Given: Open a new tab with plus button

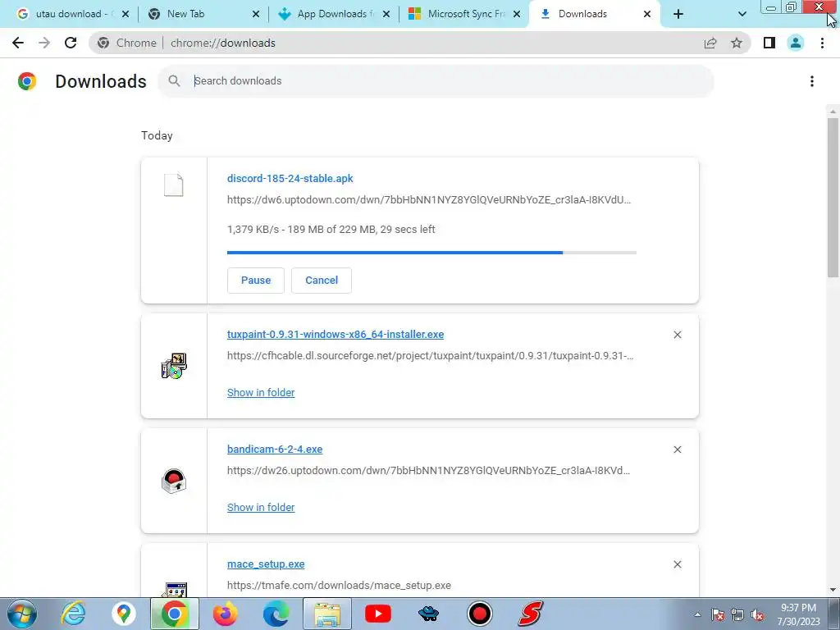Looking at the screenshot, I should tap(678, 14).
